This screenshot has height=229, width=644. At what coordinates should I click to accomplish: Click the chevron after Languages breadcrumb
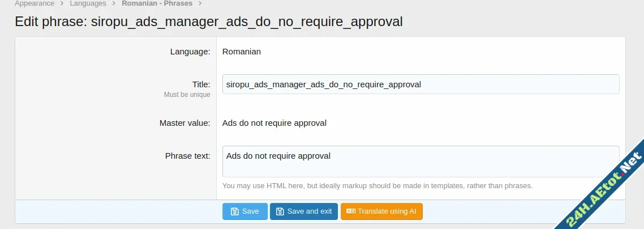tap(114, 3)
